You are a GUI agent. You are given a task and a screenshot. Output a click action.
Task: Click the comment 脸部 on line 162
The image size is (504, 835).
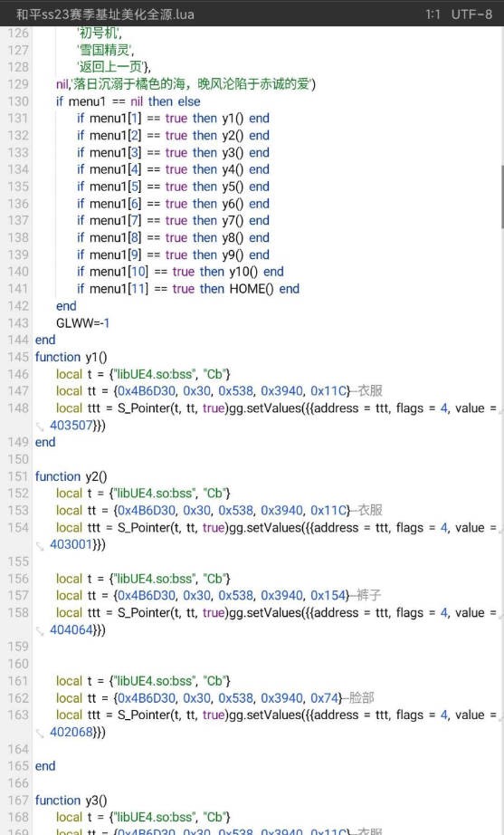click(x=362, y=697)
